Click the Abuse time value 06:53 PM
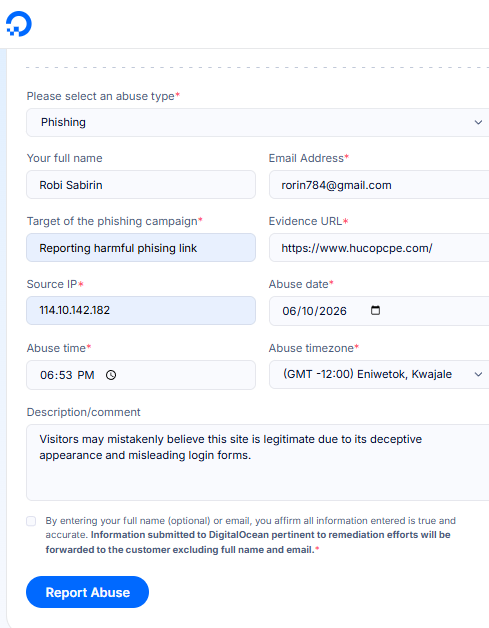The width and height of the screenshot is (489, 628). click(67, 375)
